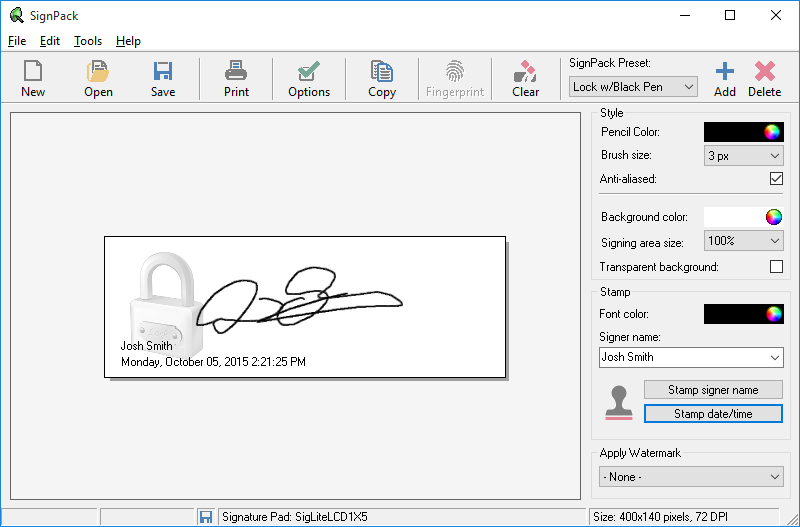
Task: Open the Edit menu
Action: [49, 41]
